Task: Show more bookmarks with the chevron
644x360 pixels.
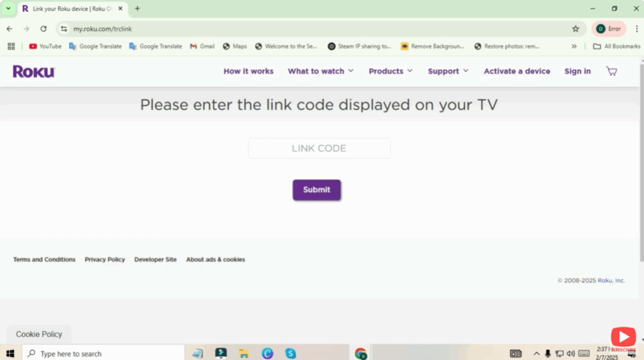Action: coord(574,46)
